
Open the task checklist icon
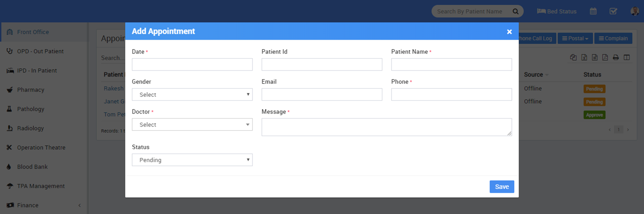coord(613,11)
